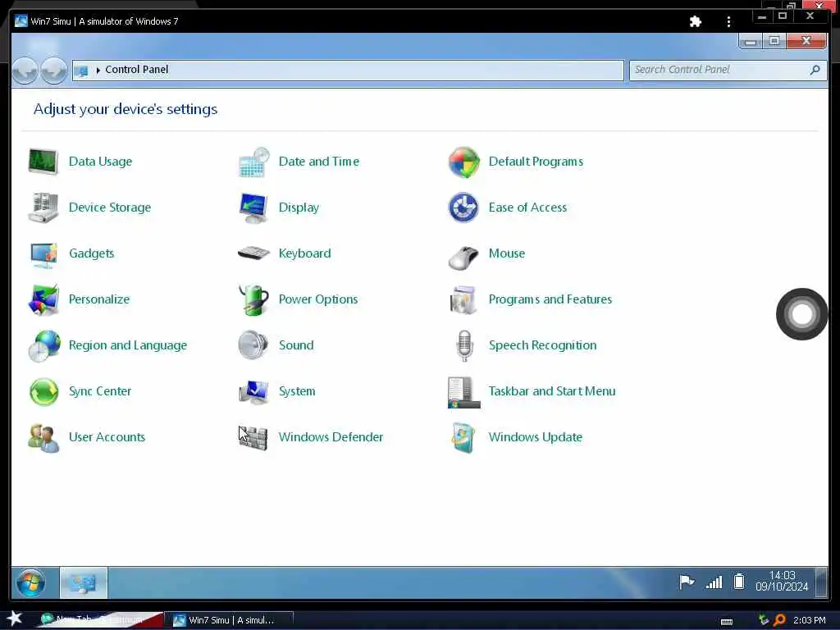
Task: Open the Taskbar and Start Menu link
Action: pyautogui.click(x=552, y=391)
